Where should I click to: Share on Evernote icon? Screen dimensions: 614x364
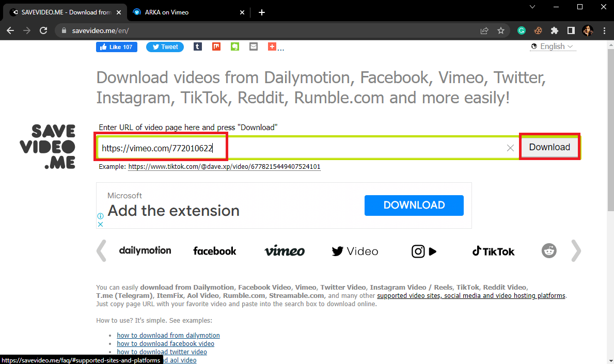click(x=235, y=46)
